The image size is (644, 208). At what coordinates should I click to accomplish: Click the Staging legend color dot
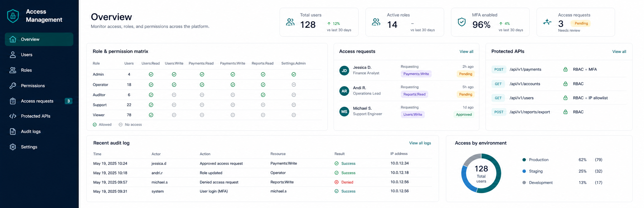click(x=524, y=171)
